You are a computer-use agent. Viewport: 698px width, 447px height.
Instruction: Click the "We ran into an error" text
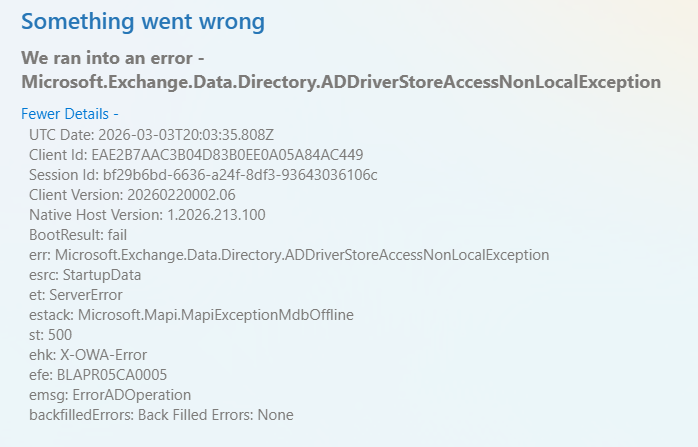[x=120, y=58]
